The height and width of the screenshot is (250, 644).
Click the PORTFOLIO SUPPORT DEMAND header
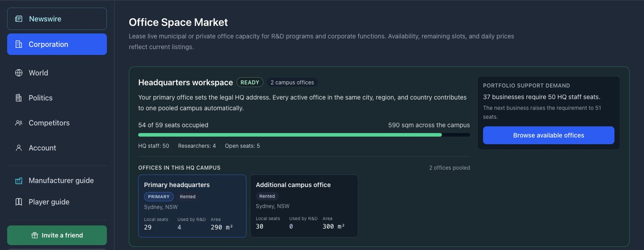coord(526,85)
